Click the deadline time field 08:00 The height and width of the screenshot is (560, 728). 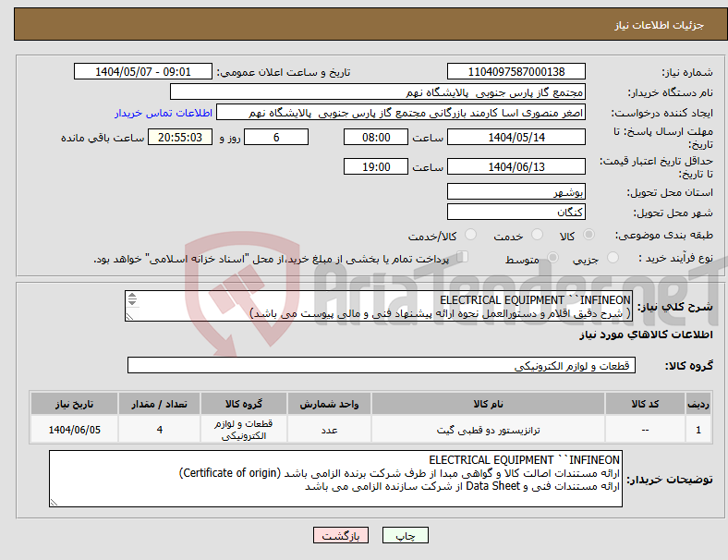click(376, 138)
